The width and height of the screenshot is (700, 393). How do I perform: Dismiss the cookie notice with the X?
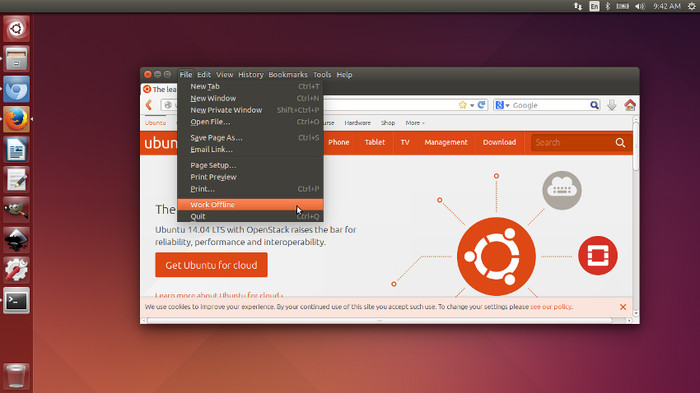point(623,307)
